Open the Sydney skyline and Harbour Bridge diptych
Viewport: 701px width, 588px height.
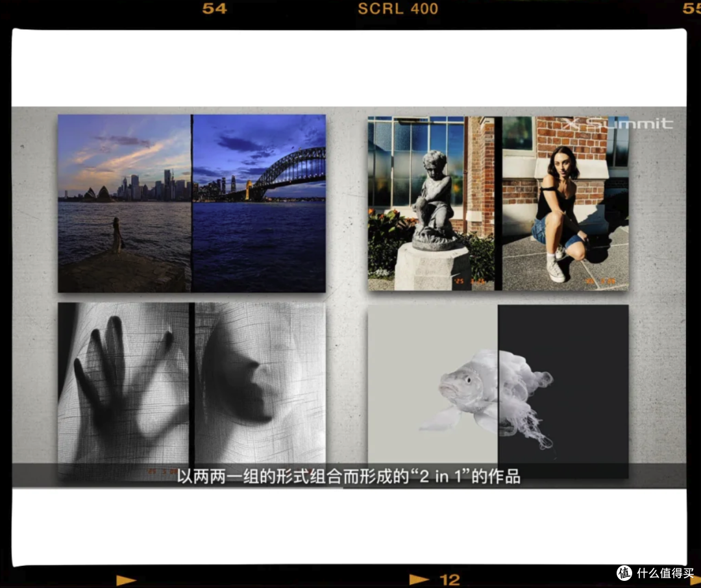[191, 203]
